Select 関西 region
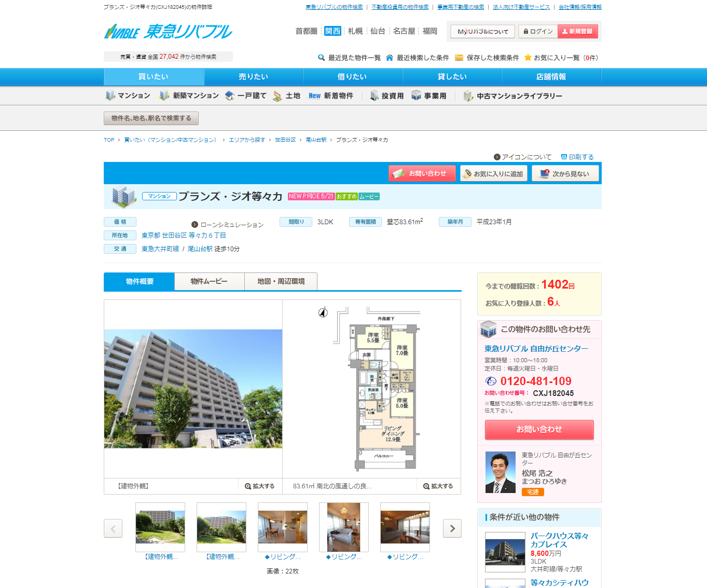Viewport: 707px width, 588px height. coord(332,31)
